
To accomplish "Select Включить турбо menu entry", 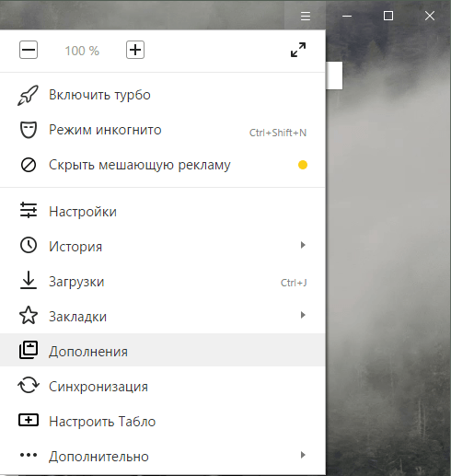I will click(163, 95).
